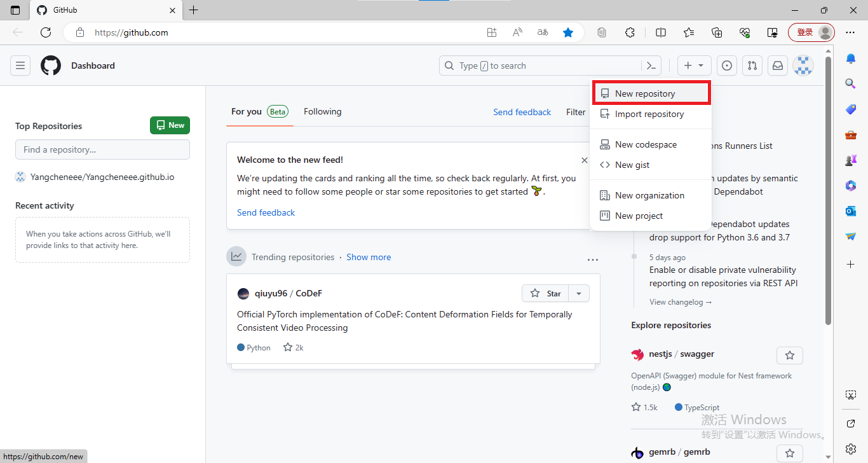
Task: Click the green New repository button
Action: pyautogui.click(x=170, y=125)
